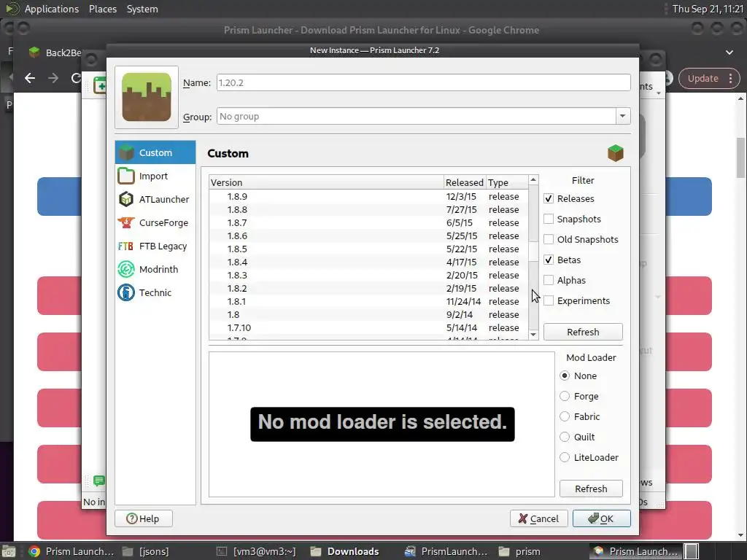Click Chrome's back arrow
This screenshot has height=560, width=747.
pyautogui.click(x=30, y=78)
